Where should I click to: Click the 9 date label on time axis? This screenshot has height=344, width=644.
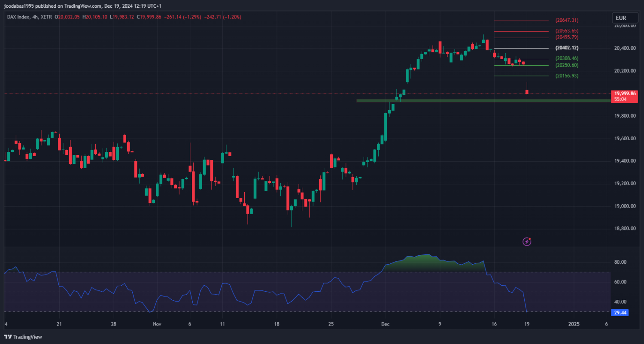pos(440,324)
